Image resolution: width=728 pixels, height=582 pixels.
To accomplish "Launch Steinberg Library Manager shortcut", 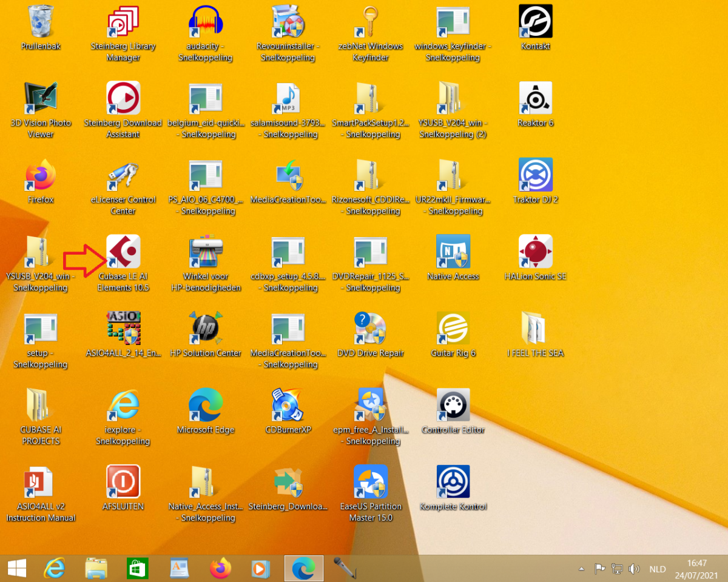I will click(123, 21).
